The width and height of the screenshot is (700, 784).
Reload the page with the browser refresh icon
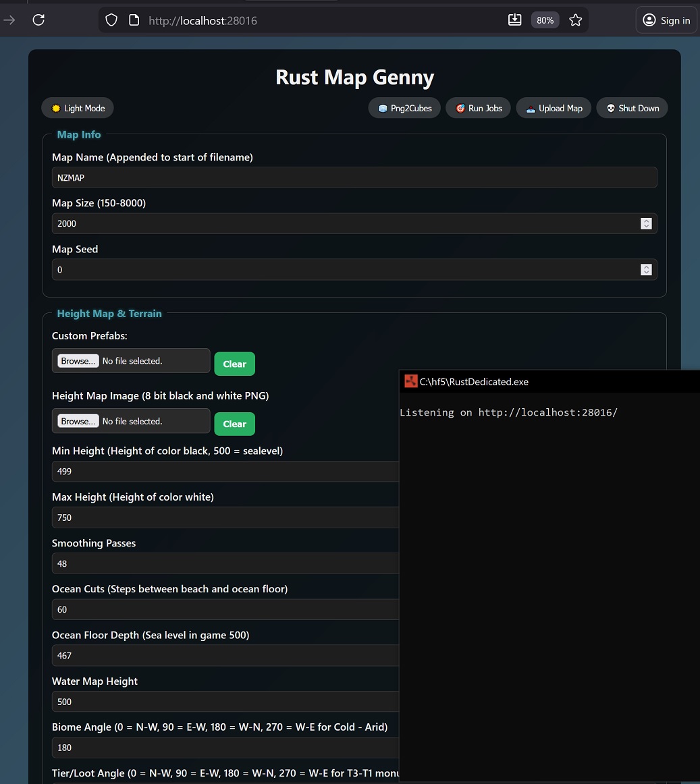38,20
